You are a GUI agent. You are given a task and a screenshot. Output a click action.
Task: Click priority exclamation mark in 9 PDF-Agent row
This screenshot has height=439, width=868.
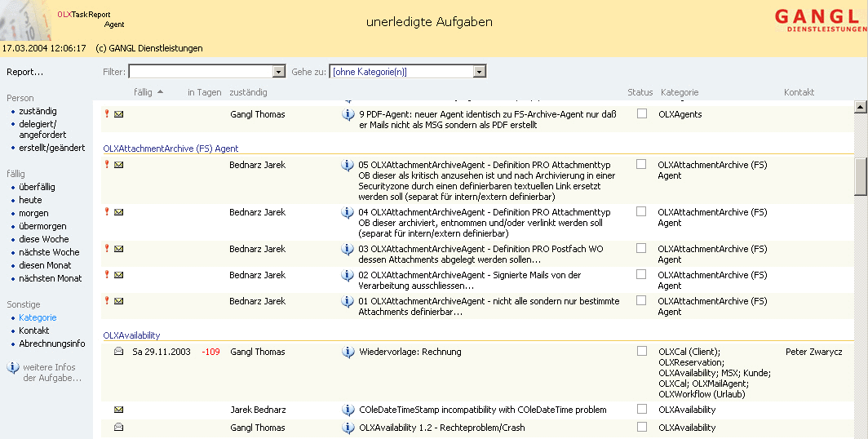point(107,113)
